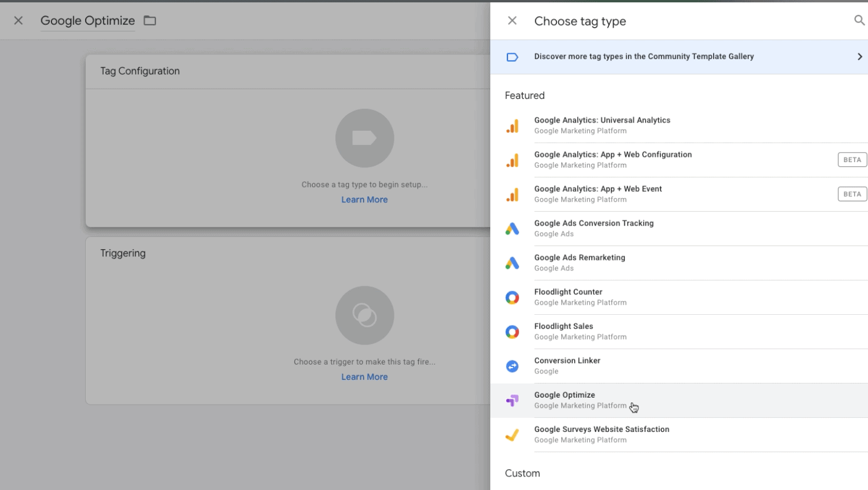Click Google Ads Remarketing icon

click(x=512, y=263)
